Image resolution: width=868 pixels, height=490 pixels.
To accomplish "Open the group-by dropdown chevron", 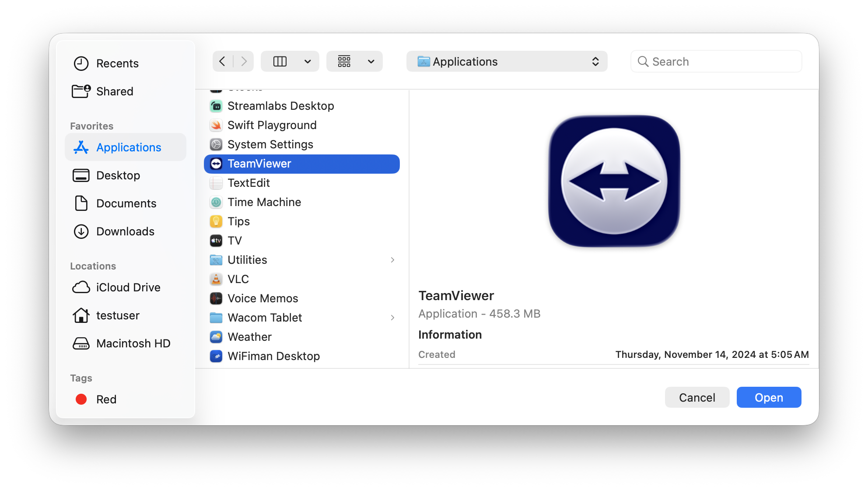I will pos(371,61).
